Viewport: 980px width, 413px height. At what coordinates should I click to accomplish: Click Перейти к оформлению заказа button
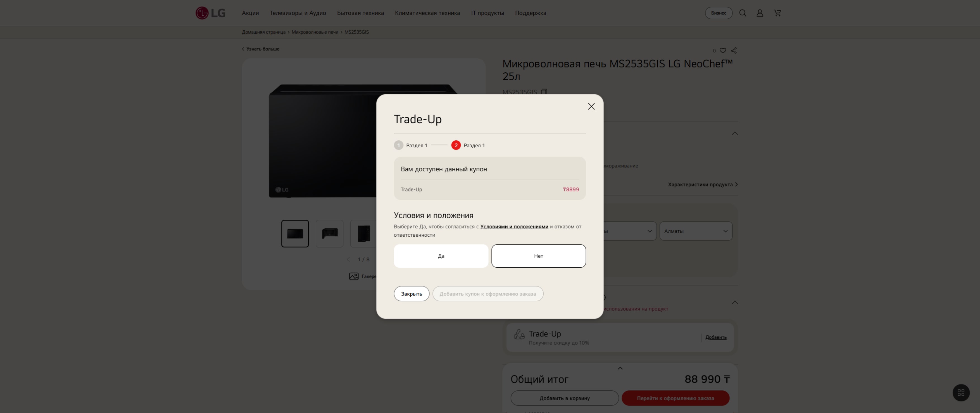pos(675,398)
